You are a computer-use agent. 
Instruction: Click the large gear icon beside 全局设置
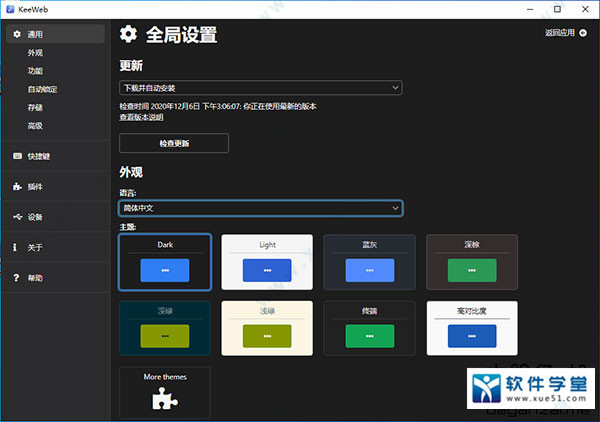(x=128, y=34)
